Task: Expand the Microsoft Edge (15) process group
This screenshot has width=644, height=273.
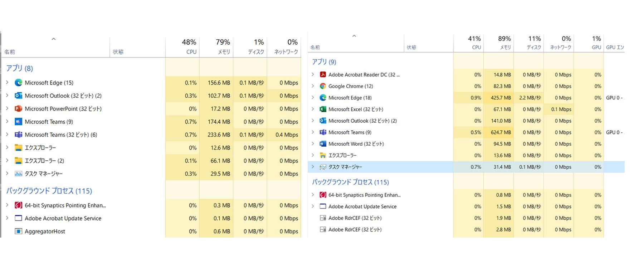Action: (7, 82)
